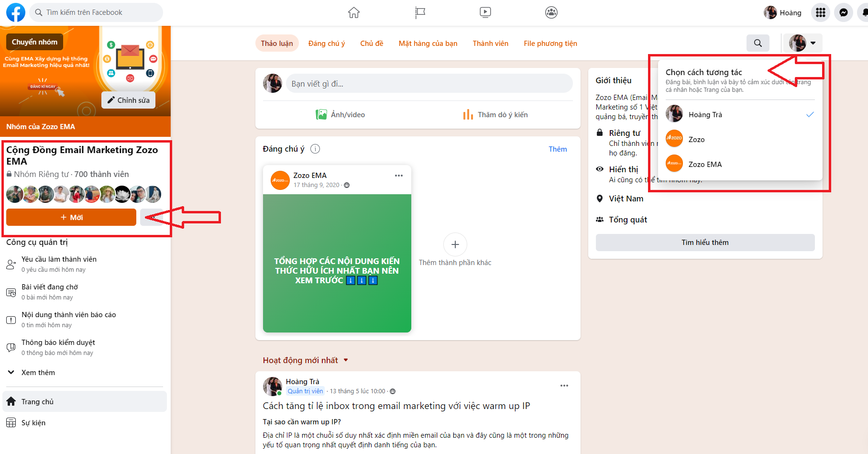
Task: Open the nine-dot menu icon
Action: 821,12
